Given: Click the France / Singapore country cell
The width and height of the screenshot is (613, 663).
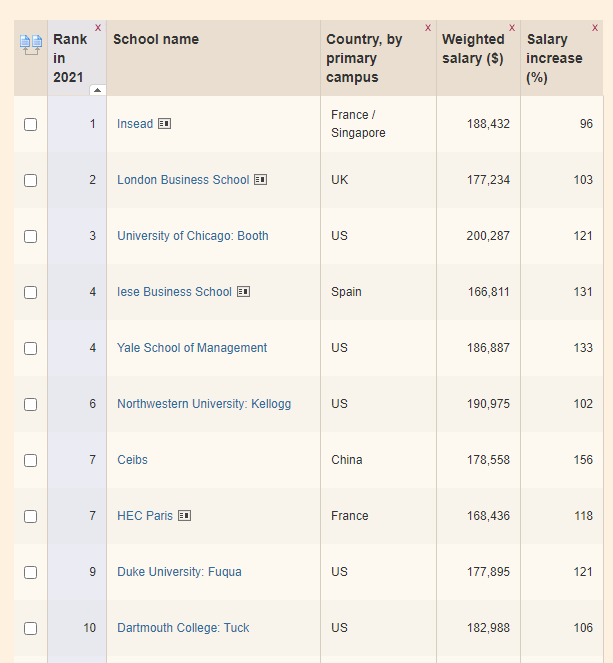Looking at the screenshot, I should [358, 124].
